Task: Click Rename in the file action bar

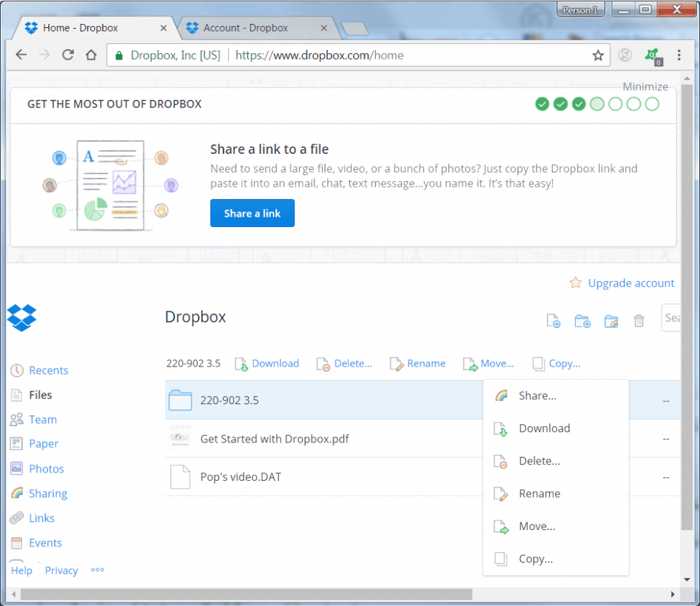Action: coord(418,363)
